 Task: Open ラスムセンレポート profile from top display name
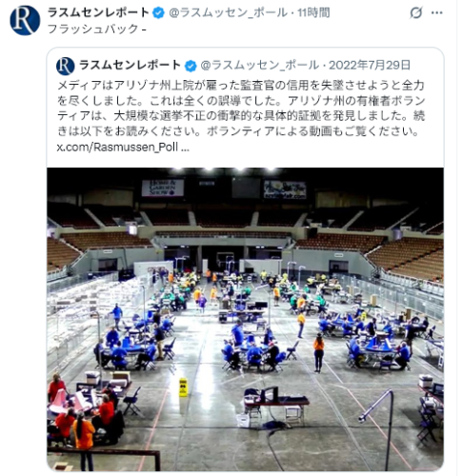pyautogui.click(x=98, y=12)
